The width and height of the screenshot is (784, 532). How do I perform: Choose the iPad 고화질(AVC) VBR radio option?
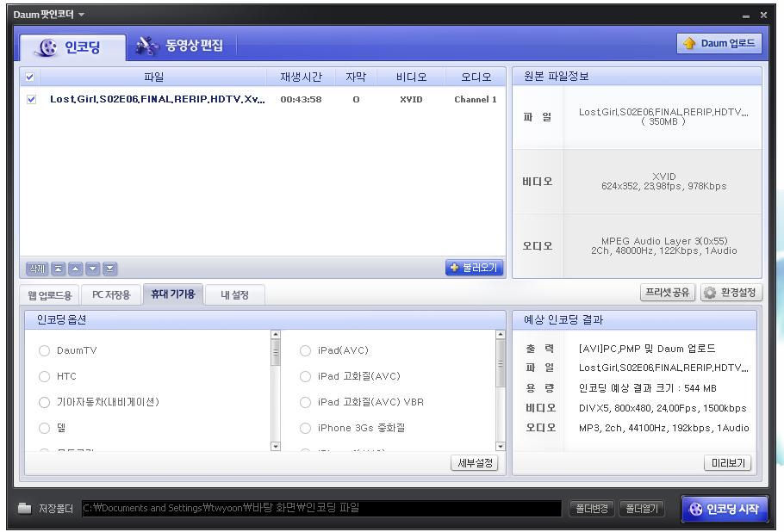coord(305,402)
